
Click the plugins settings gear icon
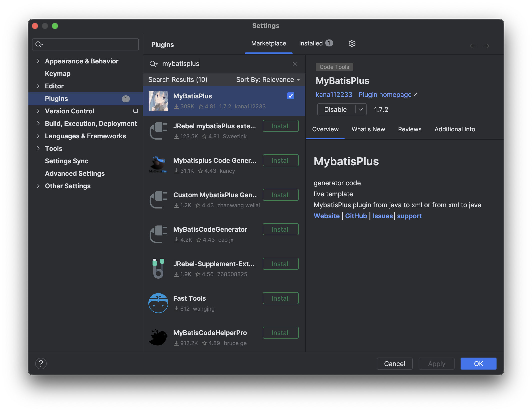pyautogui.click(x=352, y=43)
